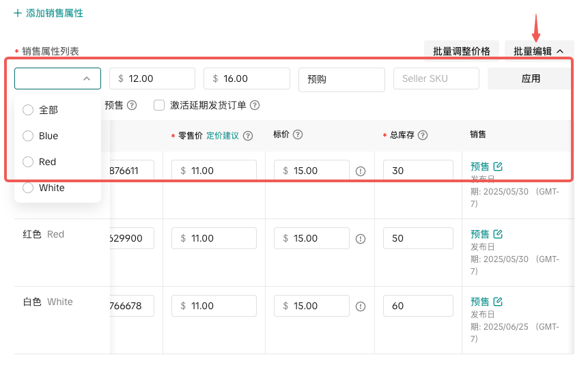Click the 应用 button
The height and width of the screenshot is (372, 588).
tap(530, 78)
